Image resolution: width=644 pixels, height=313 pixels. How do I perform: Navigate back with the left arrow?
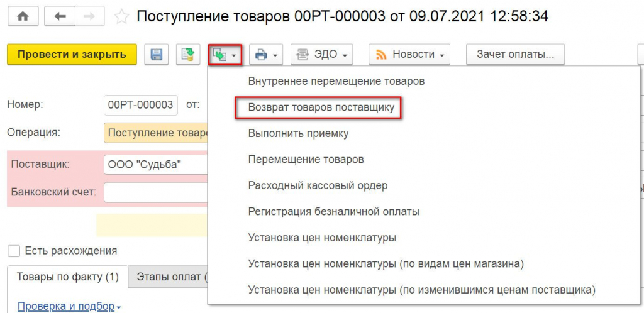pos(60,16)
